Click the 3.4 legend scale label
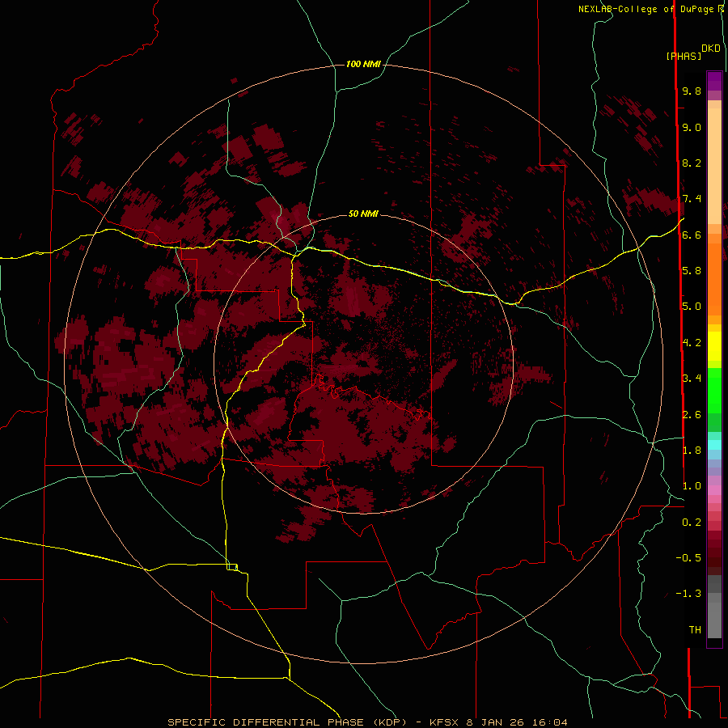The width and height of the screenshot is (728, 728). (x=692, y=379)
